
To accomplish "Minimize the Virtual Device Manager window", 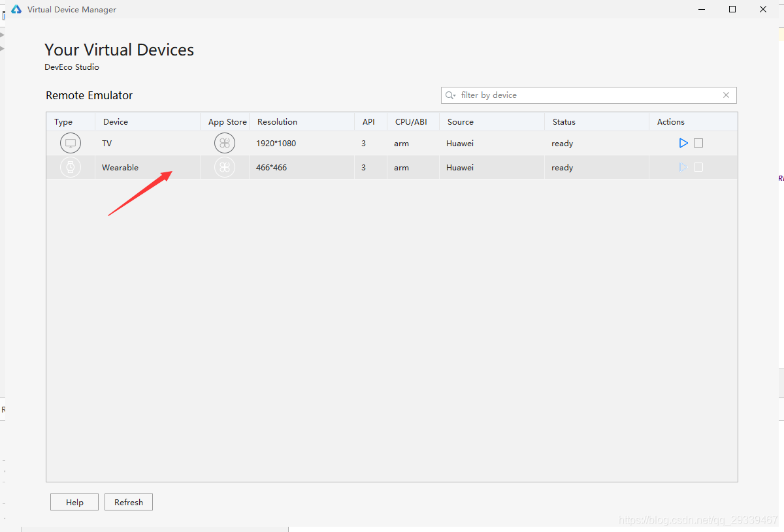I will 702,9.
